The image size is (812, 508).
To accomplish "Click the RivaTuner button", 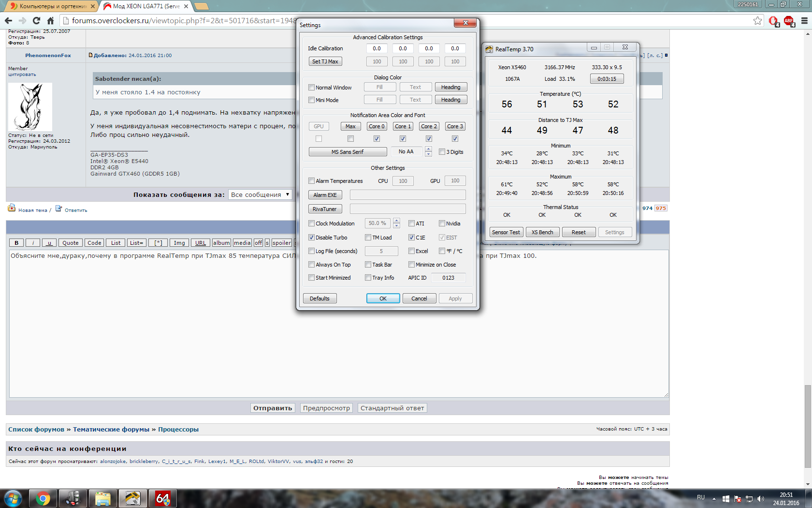I will tap(325, 209).
